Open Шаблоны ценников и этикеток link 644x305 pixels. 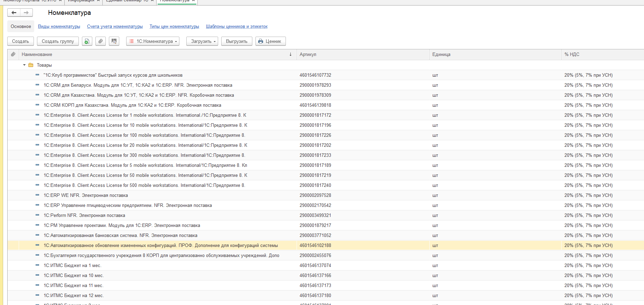(x=237, y=27)
